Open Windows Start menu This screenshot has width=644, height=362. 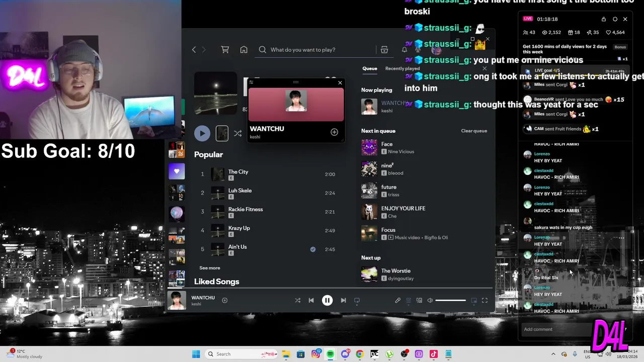coord(196,354)
